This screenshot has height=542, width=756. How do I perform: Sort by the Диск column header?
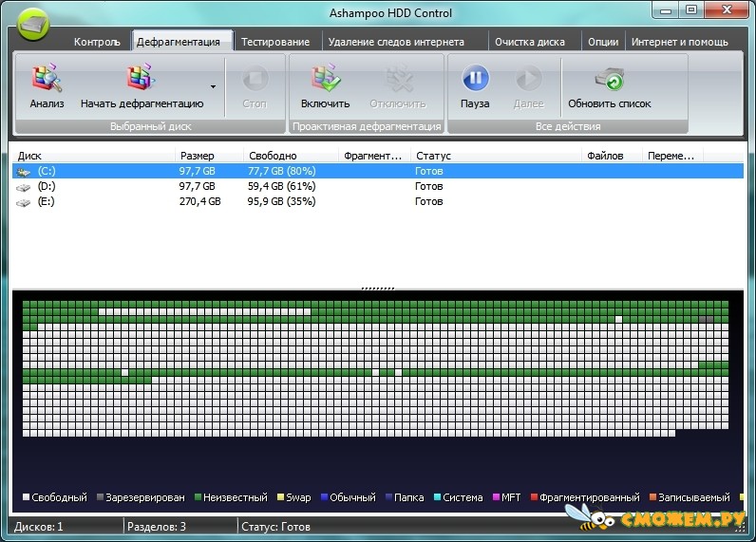93,156
